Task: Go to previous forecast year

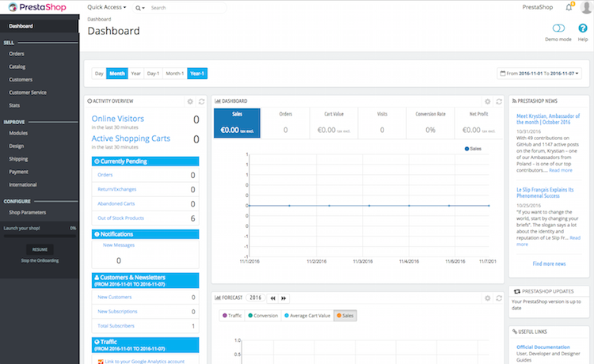Action: [x=273, y=298]
